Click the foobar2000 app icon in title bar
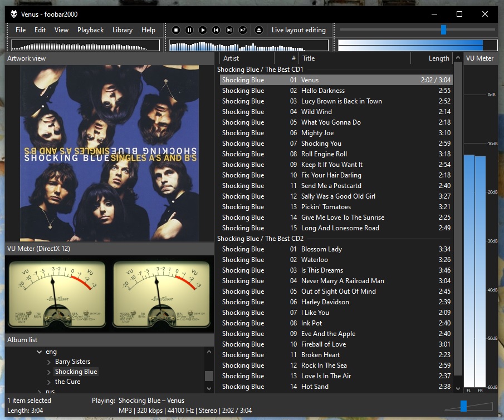Viewport: 504px width, 420px height. tap(14, 14)
